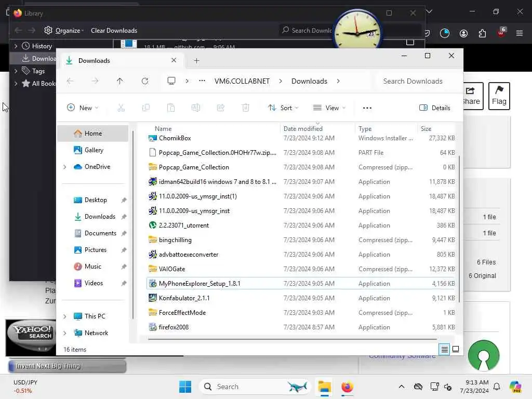532x399 pixels.
Task: Open the New dropdown menu
Action: click(x=83, y=108)
